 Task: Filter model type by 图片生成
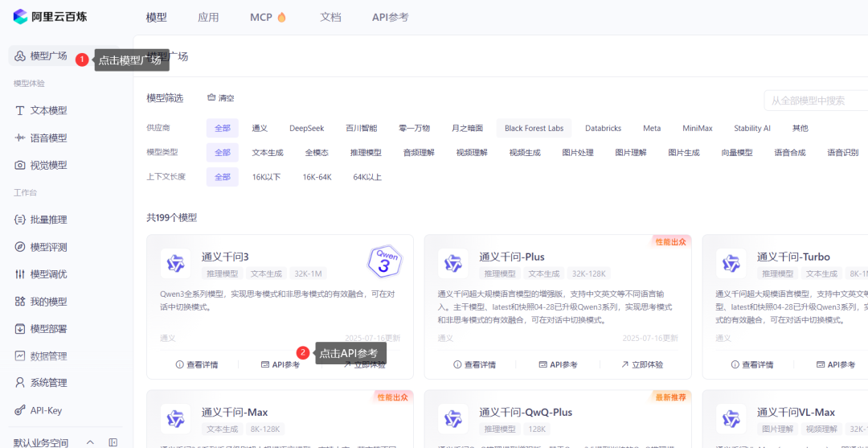(x=684, y=152)
